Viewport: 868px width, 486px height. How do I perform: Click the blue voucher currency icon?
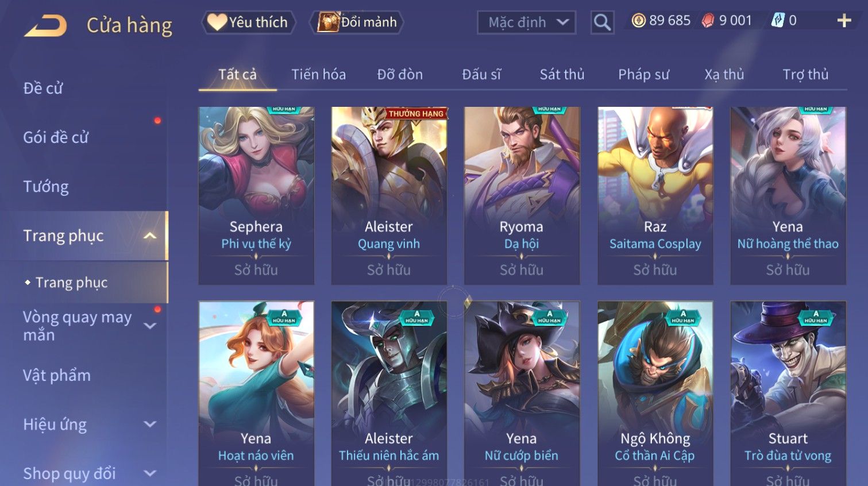777,21
